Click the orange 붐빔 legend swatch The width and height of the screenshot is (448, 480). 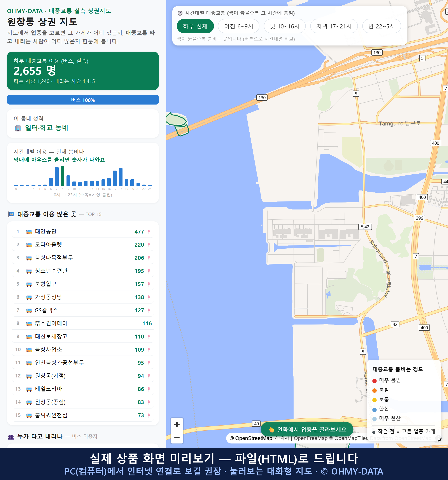click(374, 390)
